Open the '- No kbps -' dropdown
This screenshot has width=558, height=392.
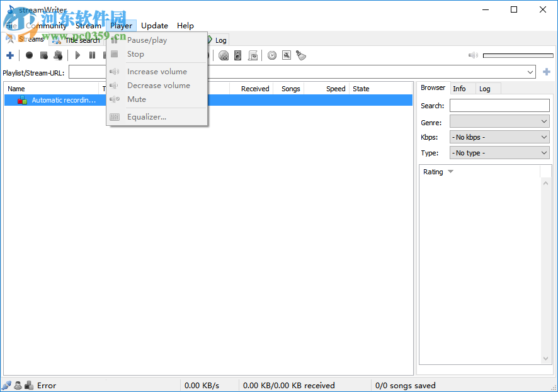point(499,137)
